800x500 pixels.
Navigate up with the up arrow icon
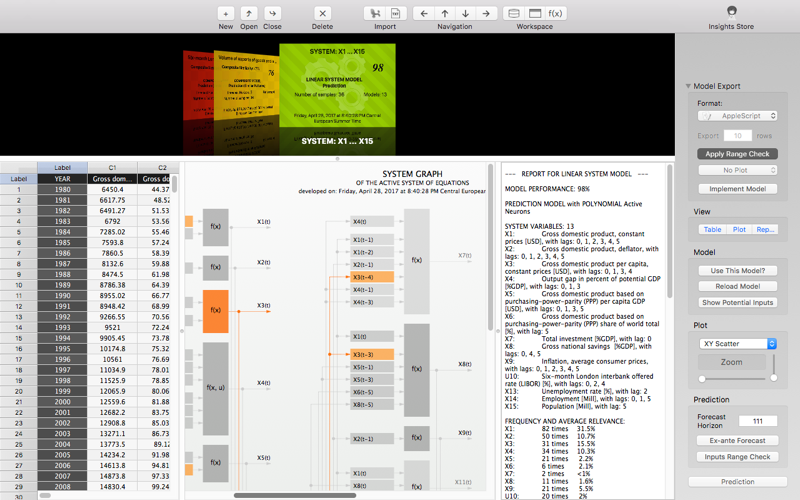(x=444, y=14)
